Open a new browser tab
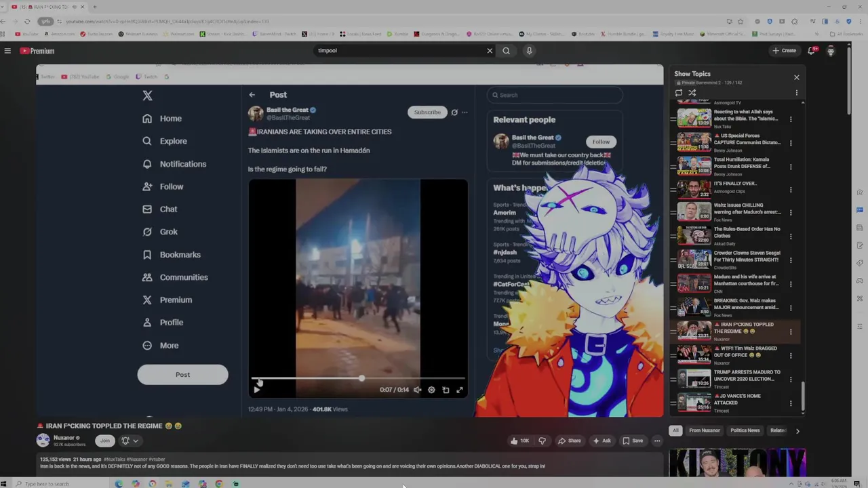868x488 pixels. point(94,7)
